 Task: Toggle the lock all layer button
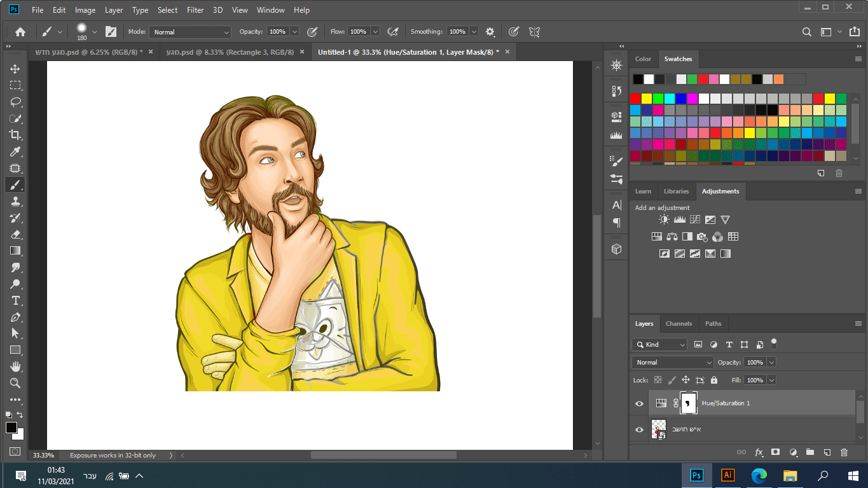pyautogui.click(x=713, y=380)
